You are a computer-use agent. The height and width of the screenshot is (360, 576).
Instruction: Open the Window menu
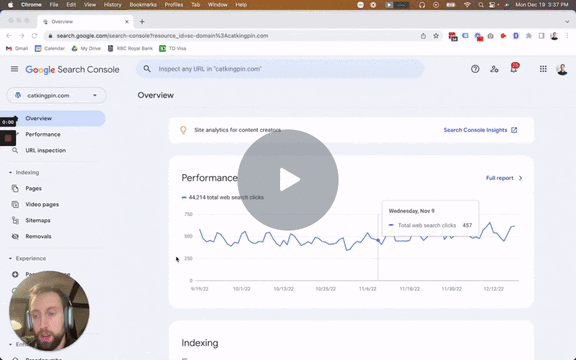click(x=217, y=5)
